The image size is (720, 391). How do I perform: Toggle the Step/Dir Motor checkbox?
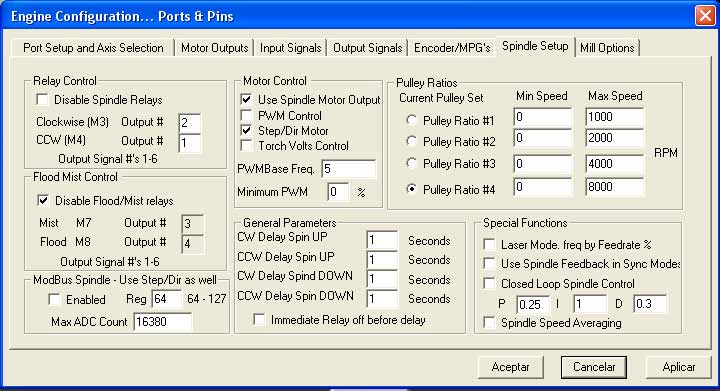(x=246, y=130)
